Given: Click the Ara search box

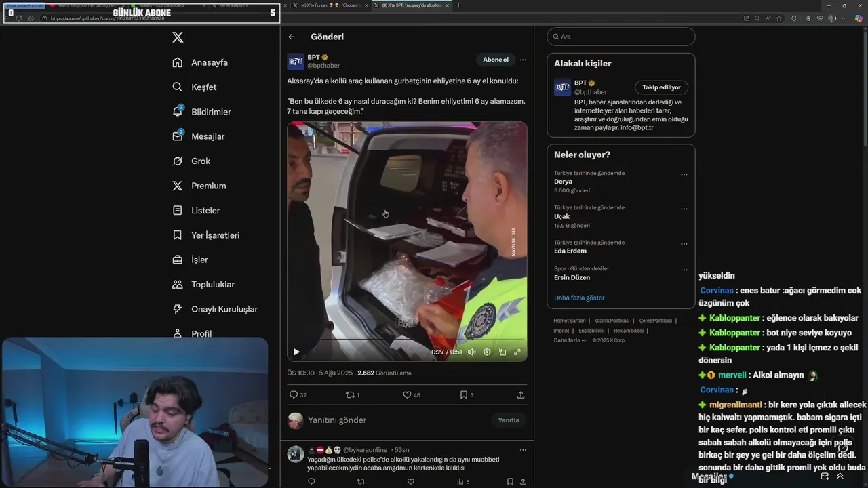Looking at the screenshot, I should [621, 37].
